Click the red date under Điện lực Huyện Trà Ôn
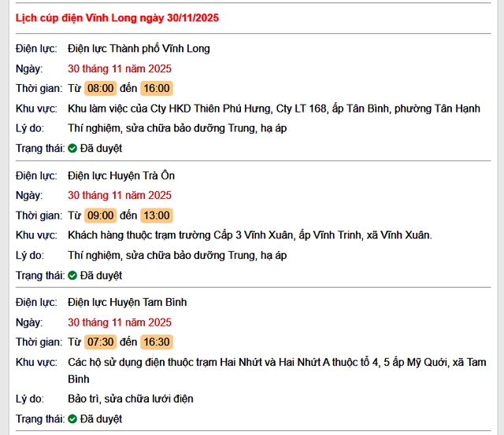Image resolution: width=504 pixels, height=435 pixels. [120, 195]
